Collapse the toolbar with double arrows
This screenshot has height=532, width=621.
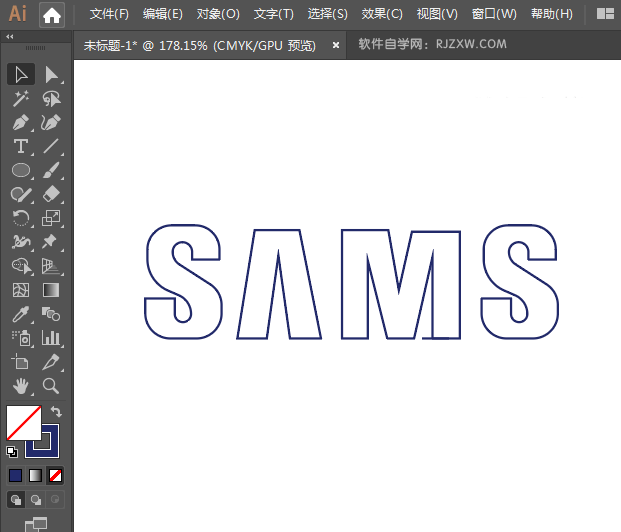coord(10,36)
